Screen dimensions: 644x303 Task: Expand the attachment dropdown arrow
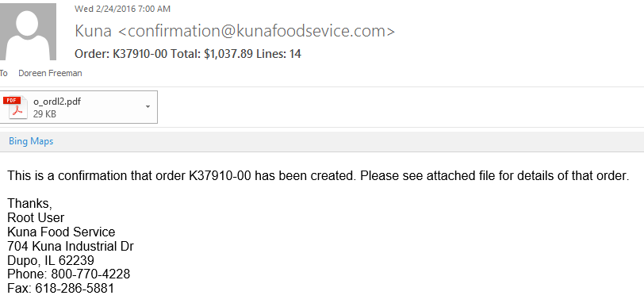pyautogui.click(x=148, y=107)
